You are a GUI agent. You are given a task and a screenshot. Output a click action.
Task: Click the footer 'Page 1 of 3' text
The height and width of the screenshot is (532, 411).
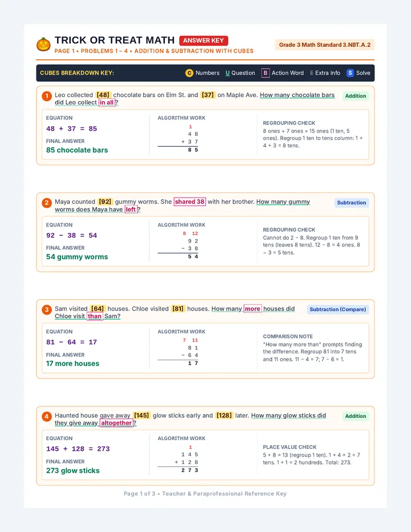(139, 494)
